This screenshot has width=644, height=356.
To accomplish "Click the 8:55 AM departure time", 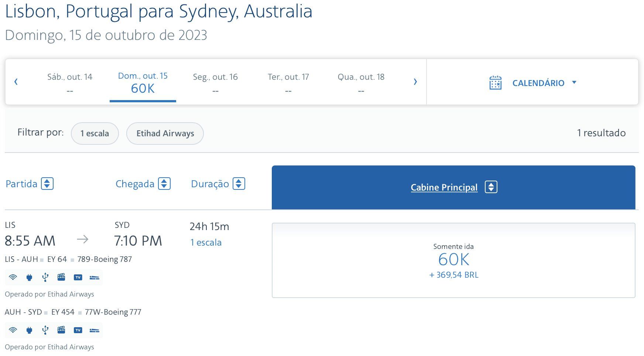I will coord(30,241).
